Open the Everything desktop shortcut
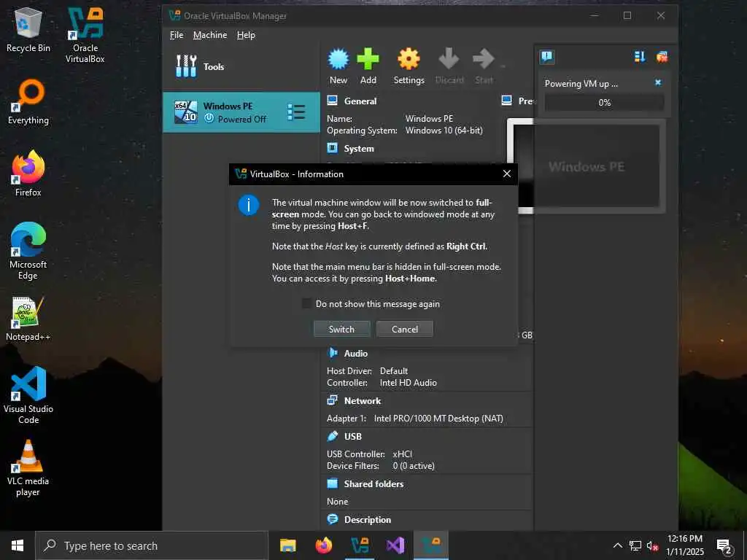The width and height of the screenshot is (747, 560). coord(28,102)
